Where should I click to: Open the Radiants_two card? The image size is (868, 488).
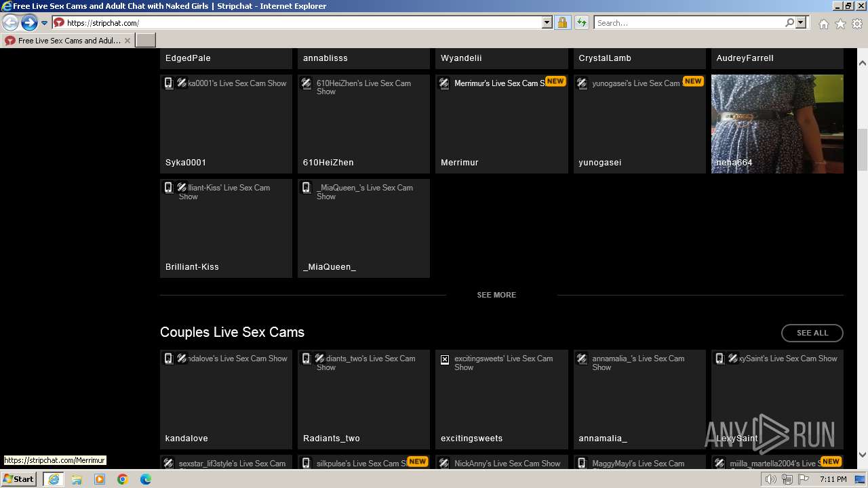coord(363,400)
